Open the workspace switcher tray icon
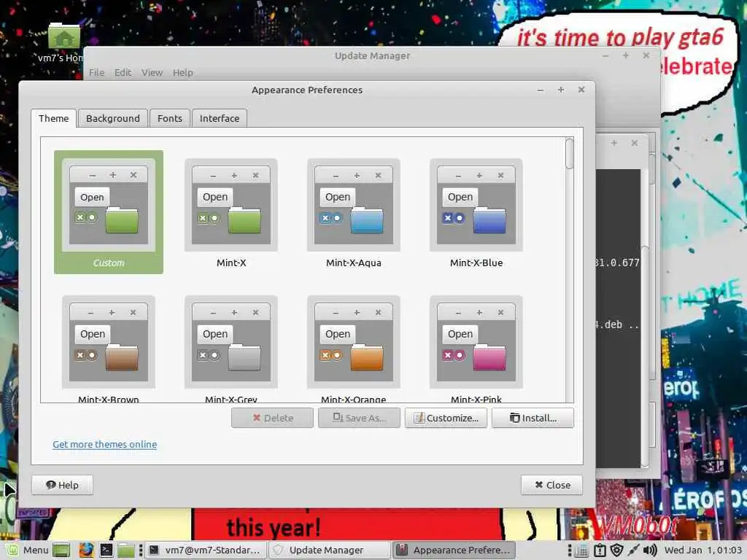The image size is (747, 560). coord(581,551)
